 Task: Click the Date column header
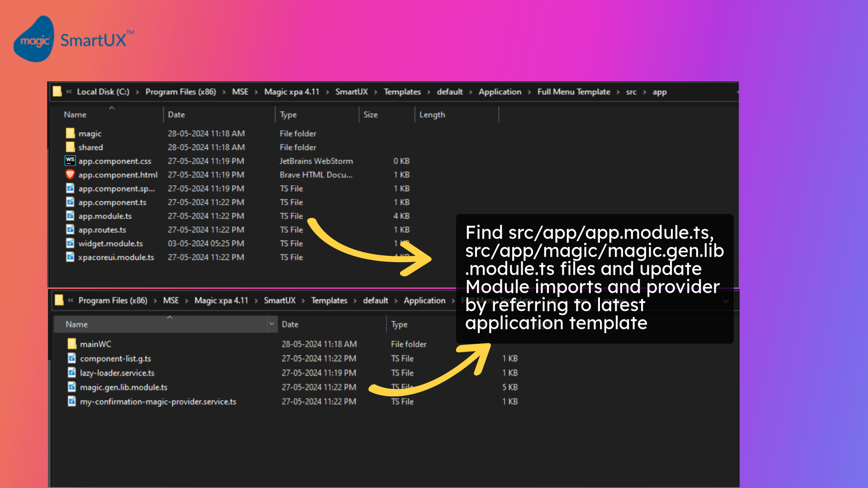(x=176, y=115)
